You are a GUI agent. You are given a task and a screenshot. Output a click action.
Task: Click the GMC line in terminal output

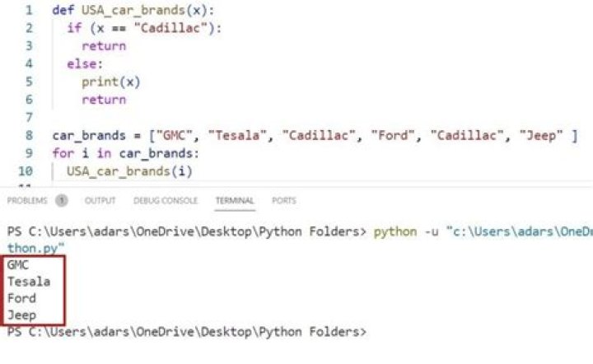(x=18, y=265)
